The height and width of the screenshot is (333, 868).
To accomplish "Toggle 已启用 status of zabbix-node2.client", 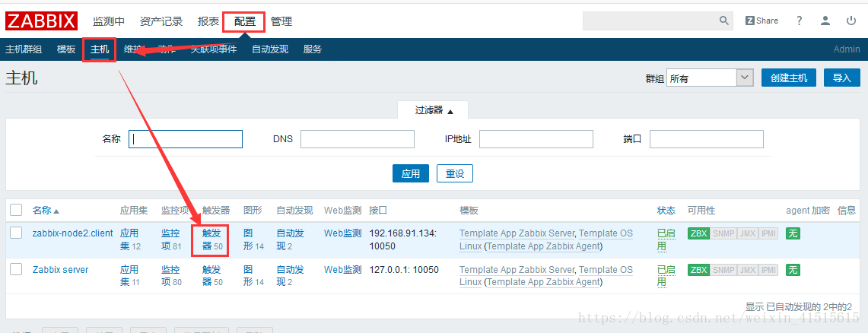I will (666, 239).
